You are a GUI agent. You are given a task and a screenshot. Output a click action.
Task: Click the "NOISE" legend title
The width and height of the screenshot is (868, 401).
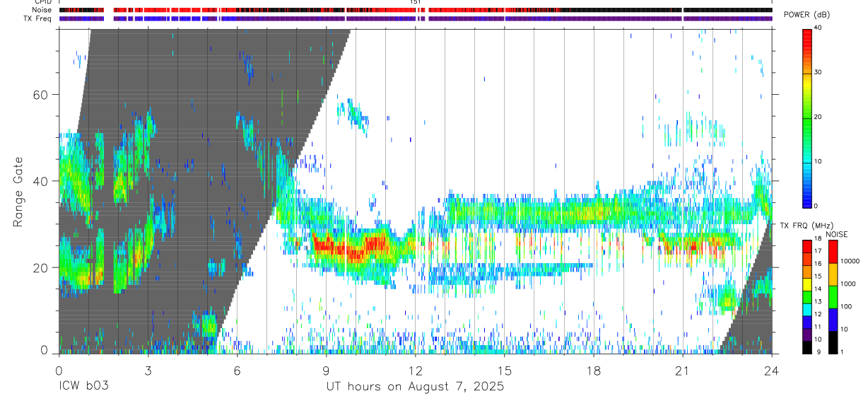pyautogui.click(x=836, y=235)
